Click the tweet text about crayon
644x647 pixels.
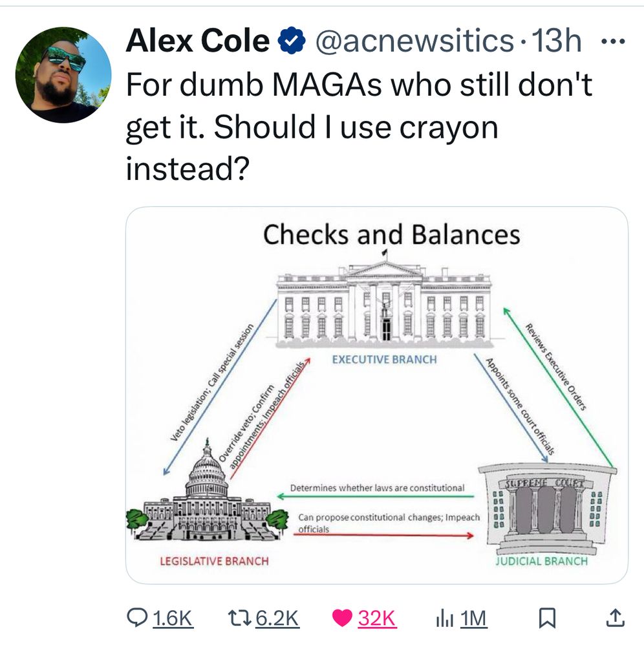click(359, 127)
